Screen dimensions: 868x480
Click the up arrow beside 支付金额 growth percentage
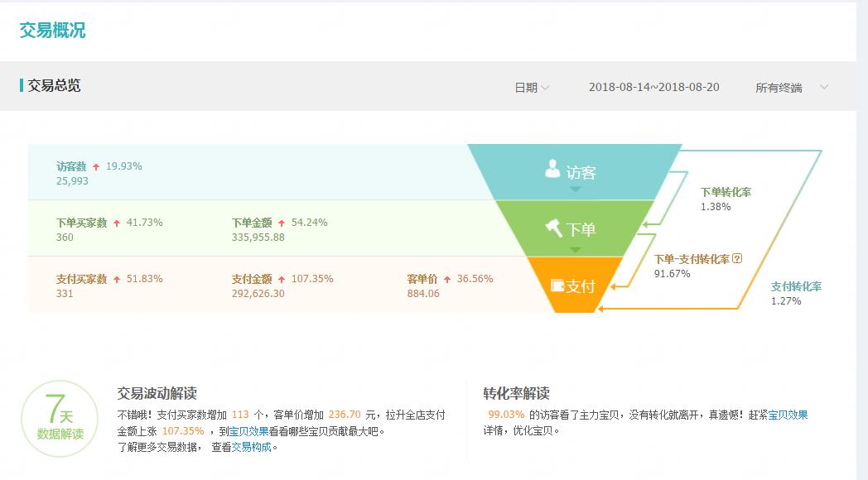281,278
